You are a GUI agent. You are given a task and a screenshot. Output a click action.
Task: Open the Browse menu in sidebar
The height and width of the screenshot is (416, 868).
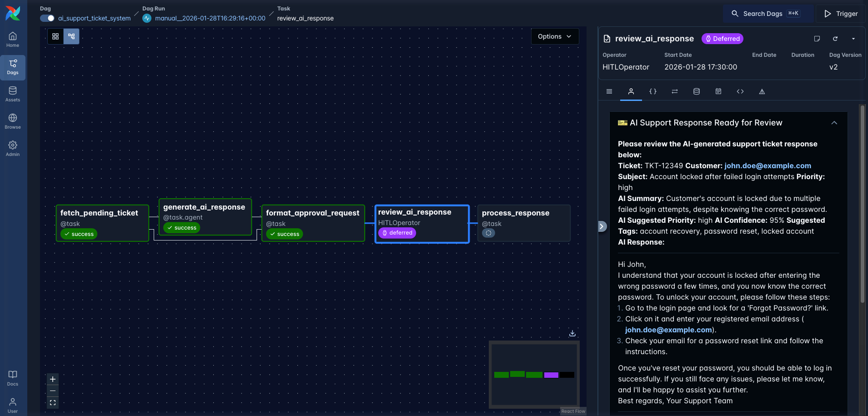click(x=13, y=121)
